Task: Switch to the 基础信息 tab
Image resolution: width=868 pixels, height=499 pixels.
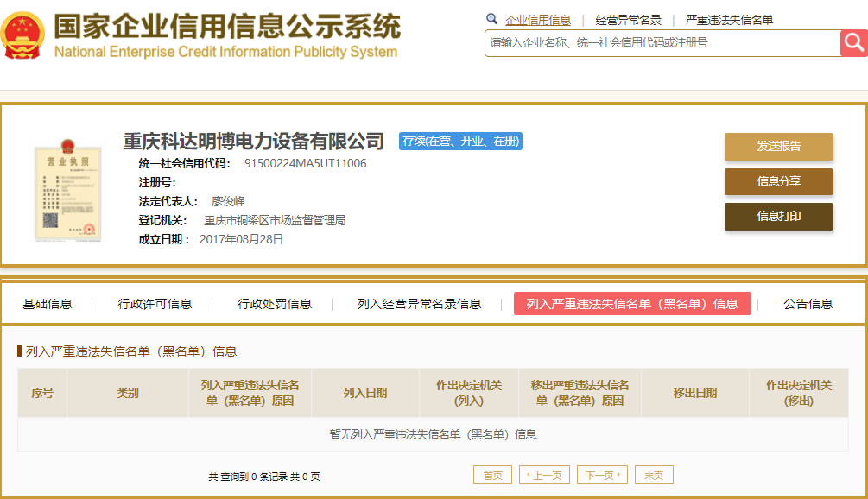Action: point(48,304)
